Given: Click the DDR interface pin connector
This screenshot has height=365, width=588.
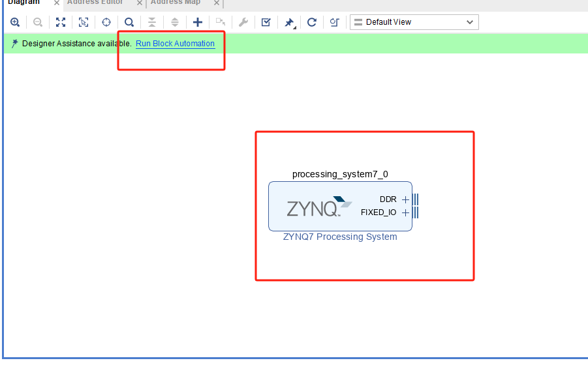Looking at the screenshot, I should (416, 199).
